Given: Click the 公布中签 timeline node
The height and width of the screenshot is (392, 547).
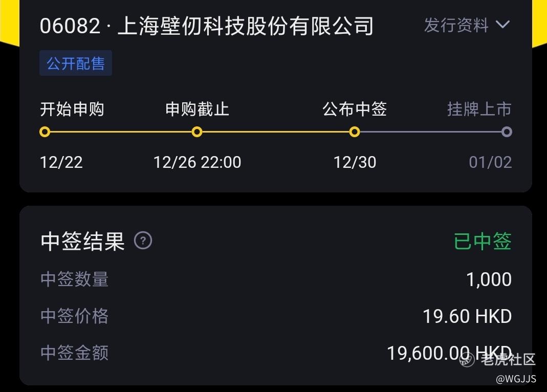Looking at the screenshot, I should pyautogui.click(x=354, y=132).
